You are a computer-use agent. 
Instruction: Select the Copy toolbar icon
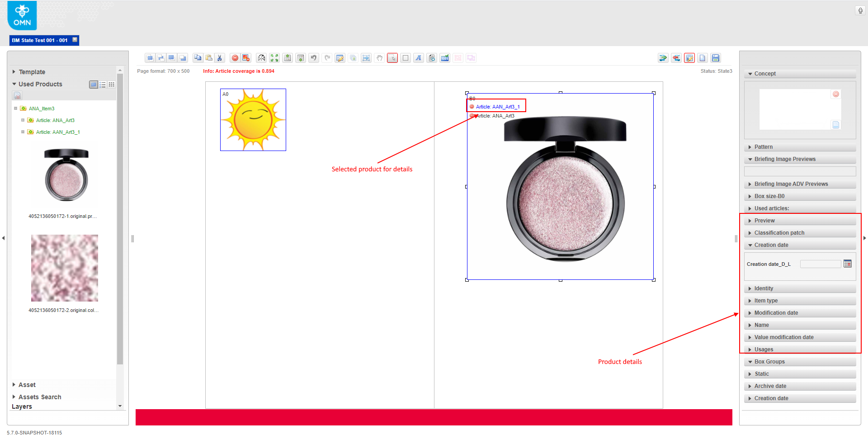coord(198,58)
